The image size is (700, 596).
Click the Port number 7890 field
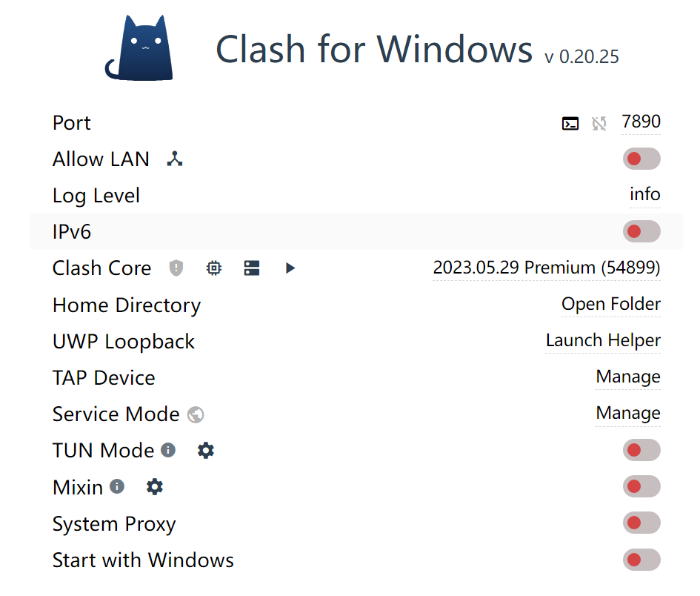pos(641,122)
